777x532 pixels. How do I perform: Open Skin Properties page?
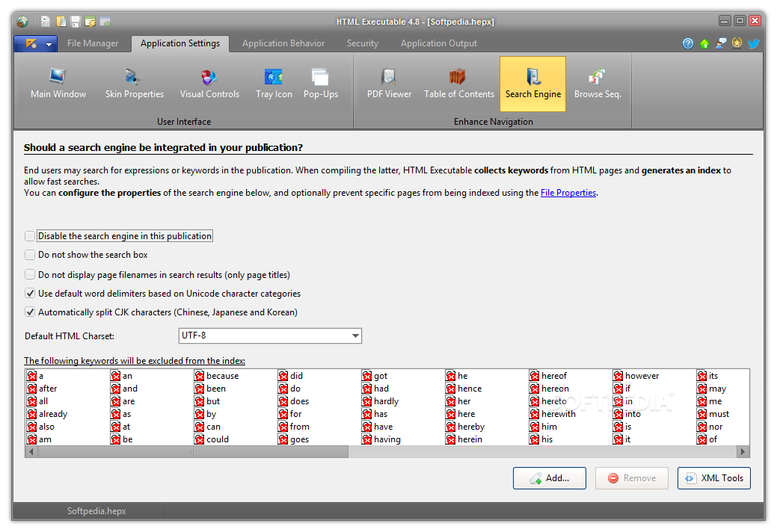[135, 84]
